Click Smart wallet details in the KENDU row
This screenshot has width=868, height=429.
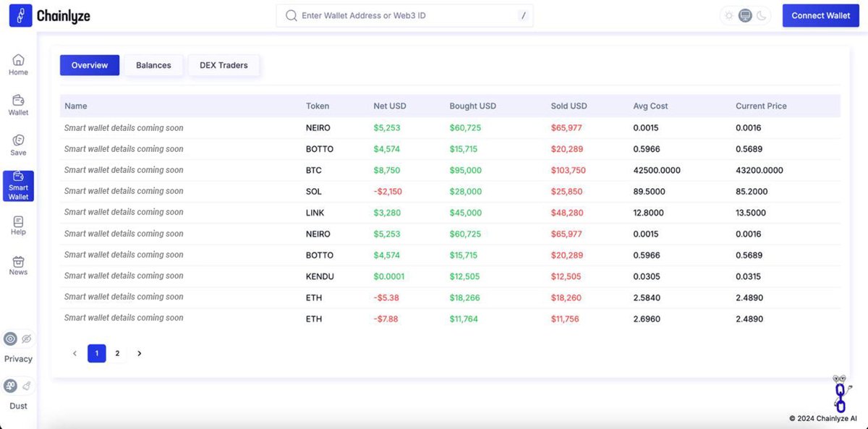click(124, 276)
